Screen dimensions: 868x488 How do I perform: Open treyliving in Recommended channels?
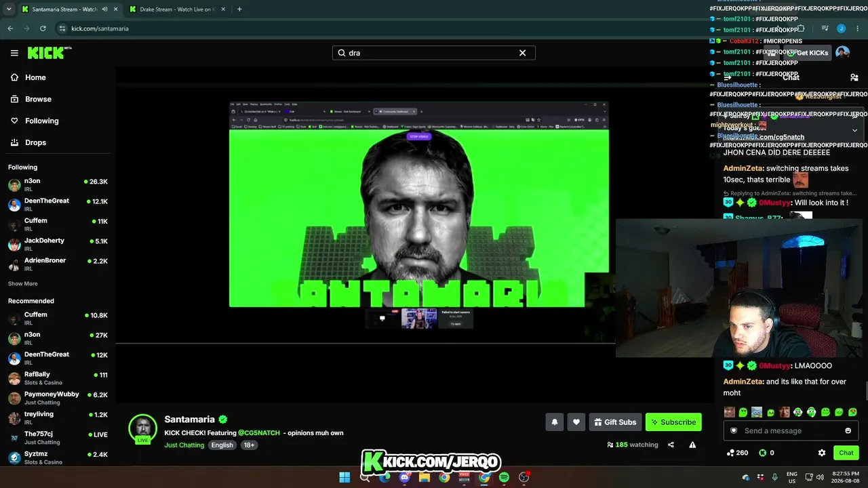[x=58, y=418]
